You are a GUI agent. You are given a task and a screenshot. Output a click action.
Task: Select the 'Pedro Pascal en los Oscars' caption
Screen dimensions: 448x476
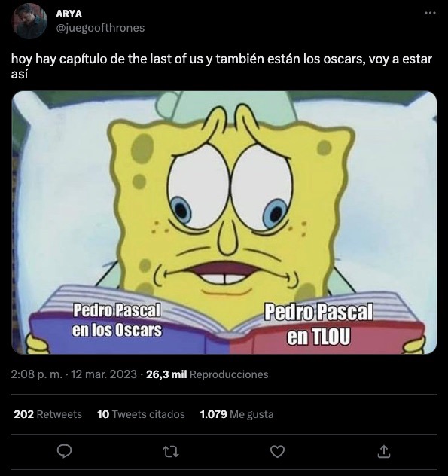(x=117, y=320)
